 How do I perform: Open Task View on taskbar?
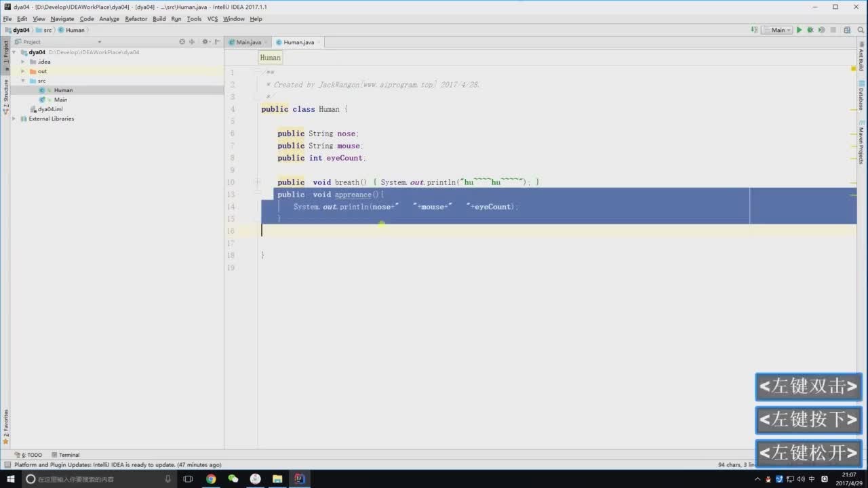pyautogui.click(x=188, y=479)
